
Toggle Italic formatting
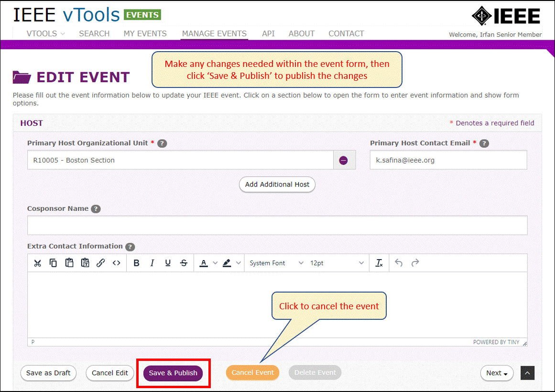click(152, 263)
